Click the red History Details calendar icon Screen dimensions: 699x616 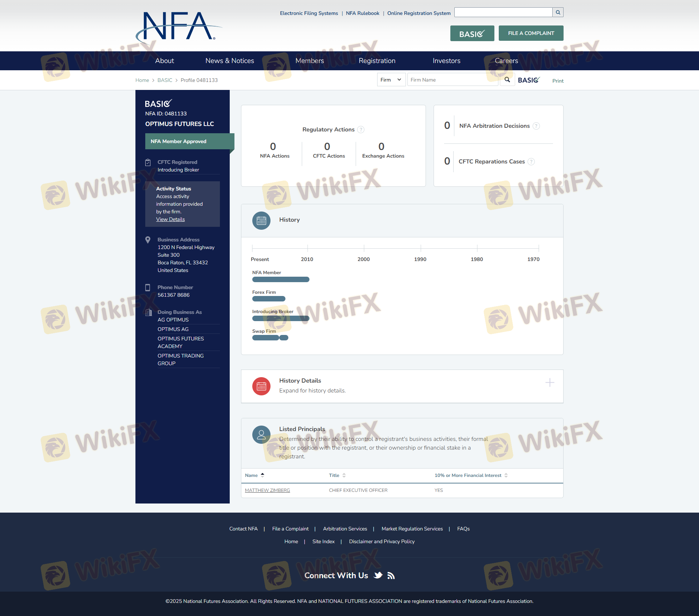261,386
